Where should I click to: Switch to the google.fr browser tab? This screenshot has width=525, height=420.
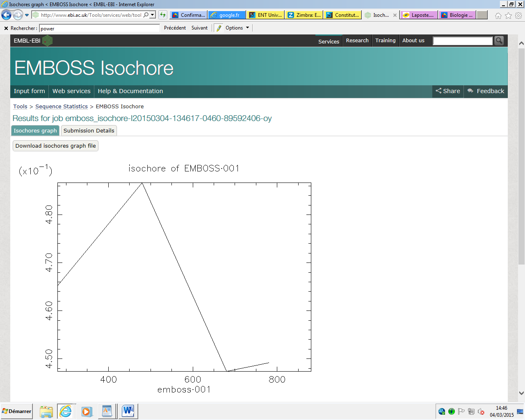(227, 15)
